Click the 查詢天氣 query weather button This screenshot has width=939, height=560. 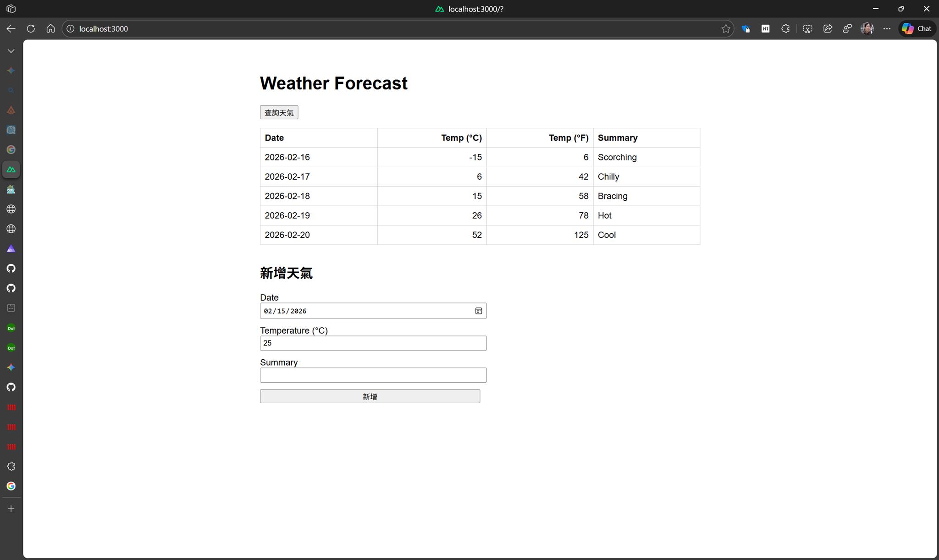coord(279,112)
